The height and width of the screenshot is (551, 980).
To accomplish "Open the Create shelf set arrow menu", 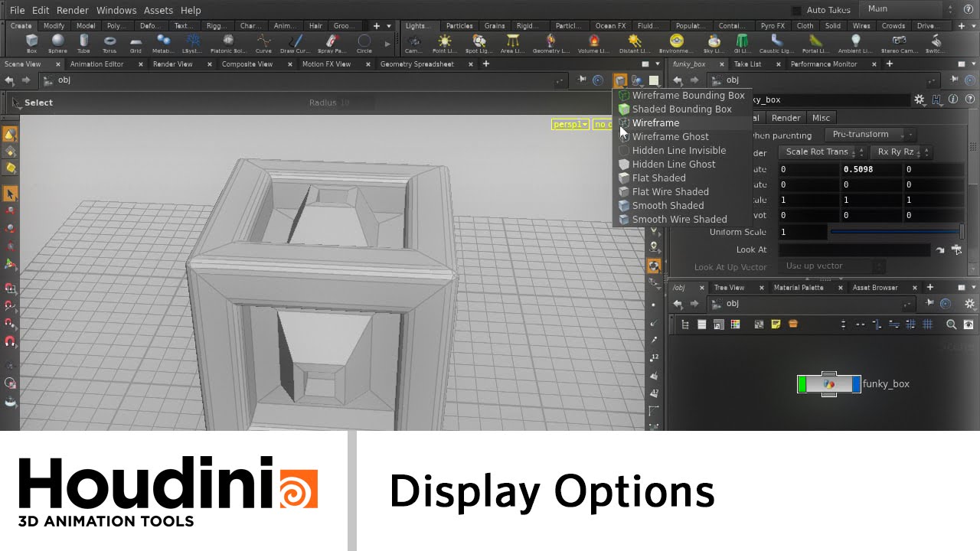I will 389,25.
